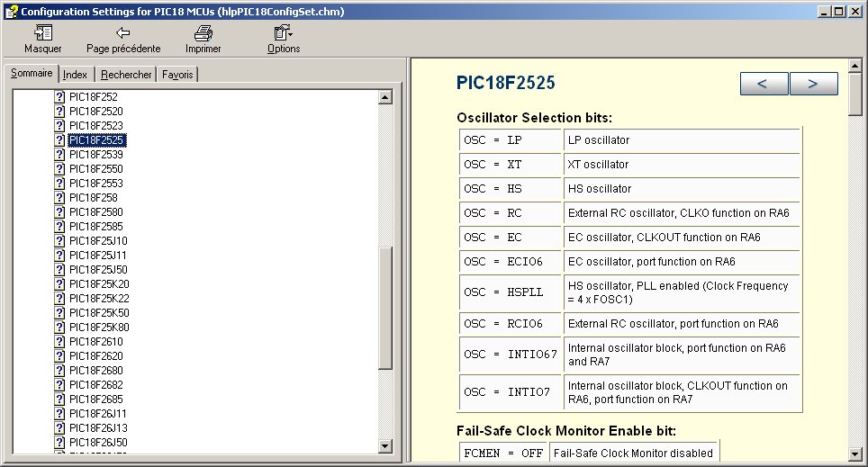Click help topic icon beside PIC18F2585
Screen dimensions: 868x467
(59, 227)
